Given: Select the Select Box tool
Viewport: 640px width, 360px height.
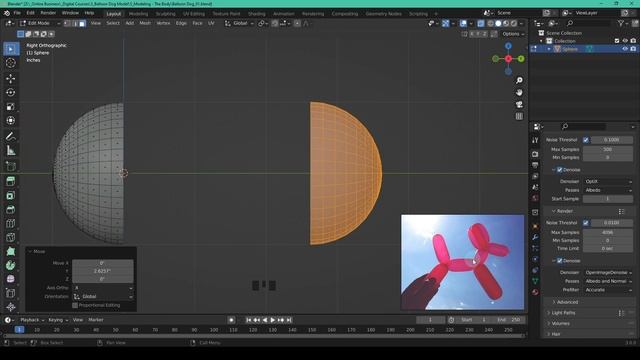Looking at the screenshot, I should tap(11, 49).
